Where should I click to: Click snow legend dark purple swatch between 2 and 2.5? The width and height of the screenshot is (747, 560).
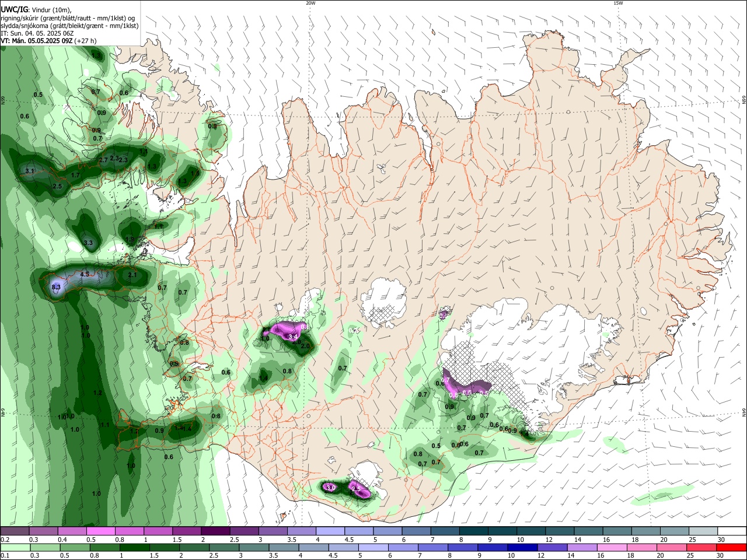point(215,531)
